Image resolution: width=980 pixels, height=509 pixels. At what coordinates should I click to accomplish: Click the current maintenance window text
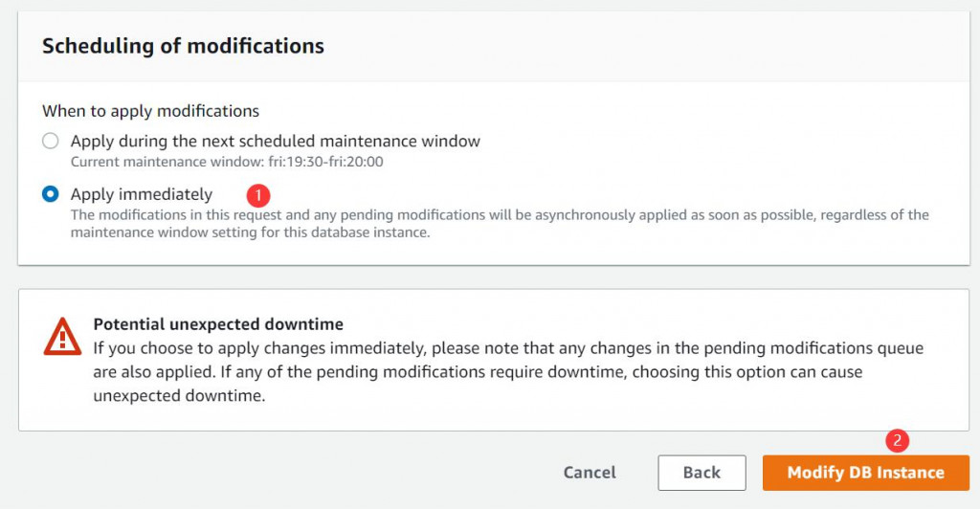pyautogui.click(x=227, y=162)
